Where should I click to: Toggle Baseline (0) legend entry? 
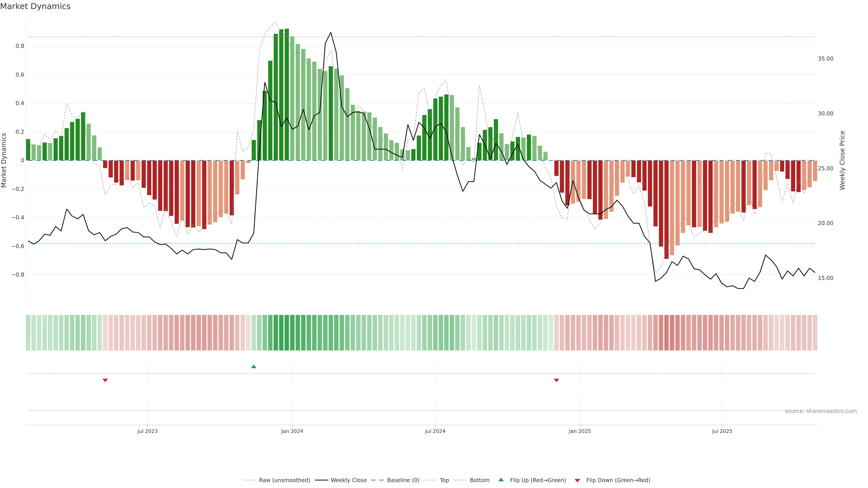[403, 480]
